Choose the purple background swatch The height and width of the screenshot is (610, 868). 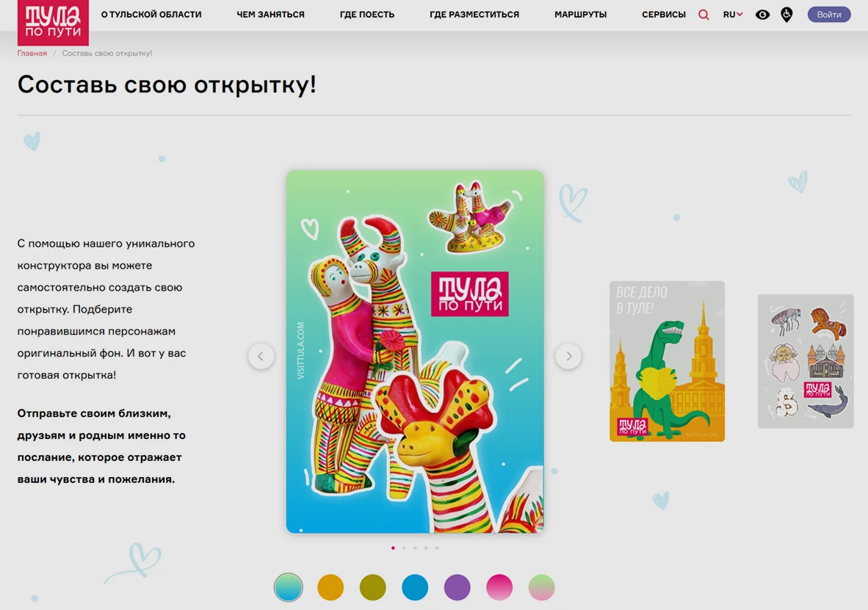pos(457,587)
